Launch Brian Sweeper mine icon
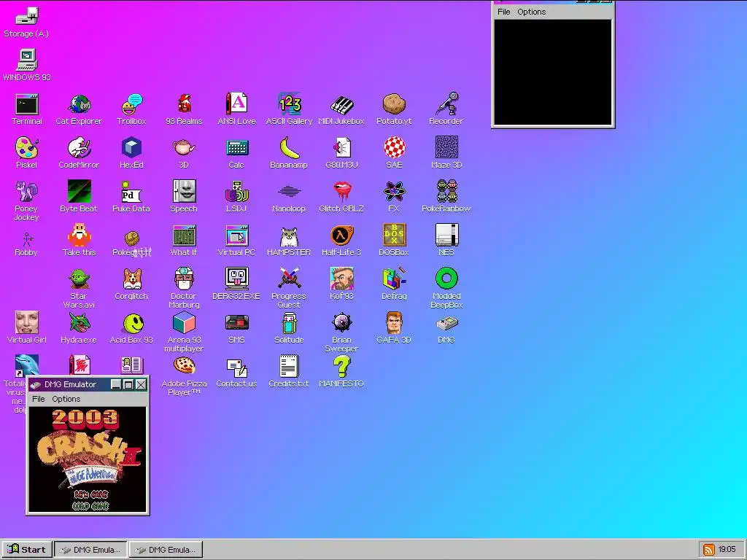 point(341,332)
